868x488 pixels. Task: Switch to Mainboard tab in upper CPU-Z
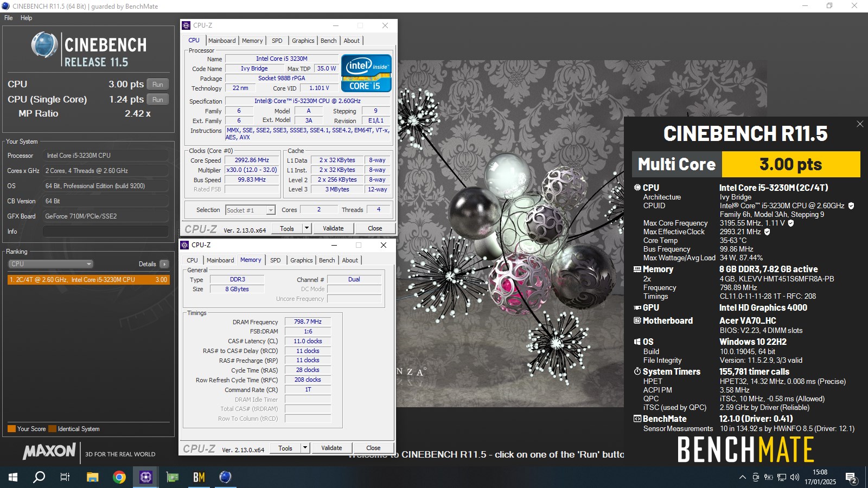[222, 41]
